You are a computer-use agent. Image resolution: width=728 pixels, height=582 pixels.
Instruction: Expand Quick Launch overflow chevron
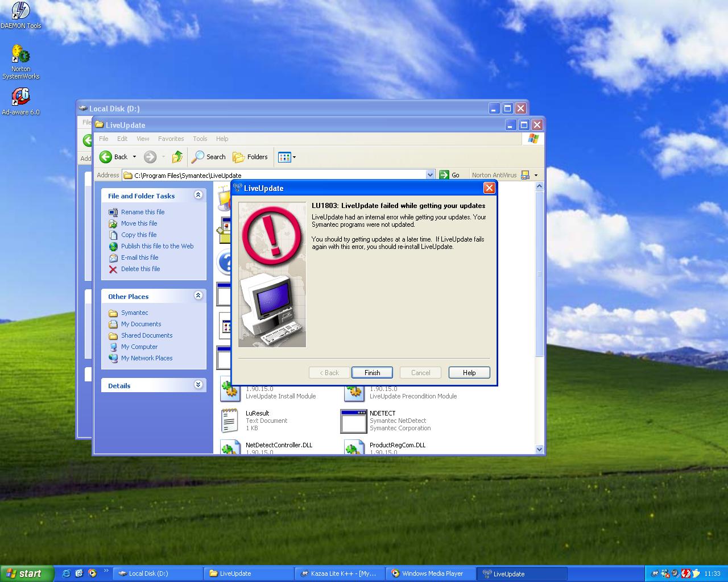pyautogui.click(x=106, y=570)
